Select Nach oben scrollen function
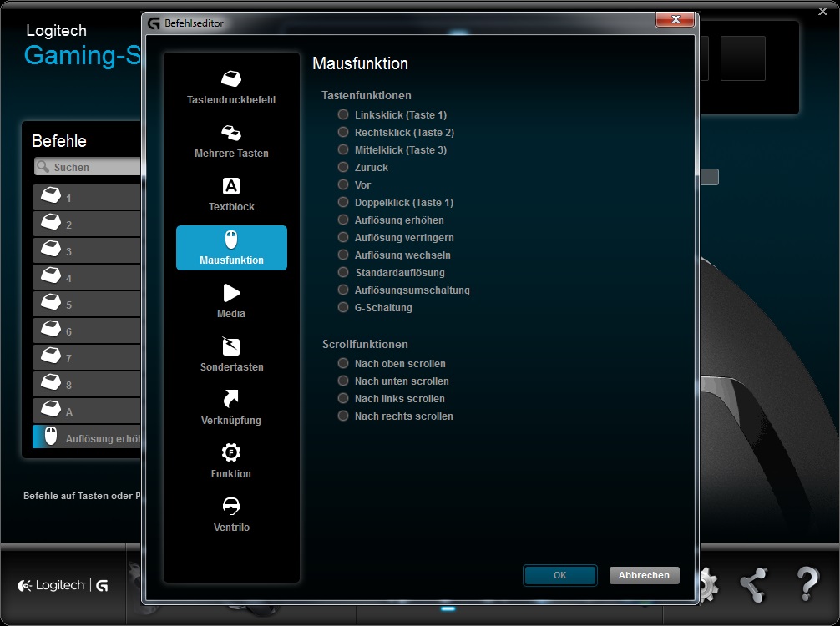 coord(342,363)
